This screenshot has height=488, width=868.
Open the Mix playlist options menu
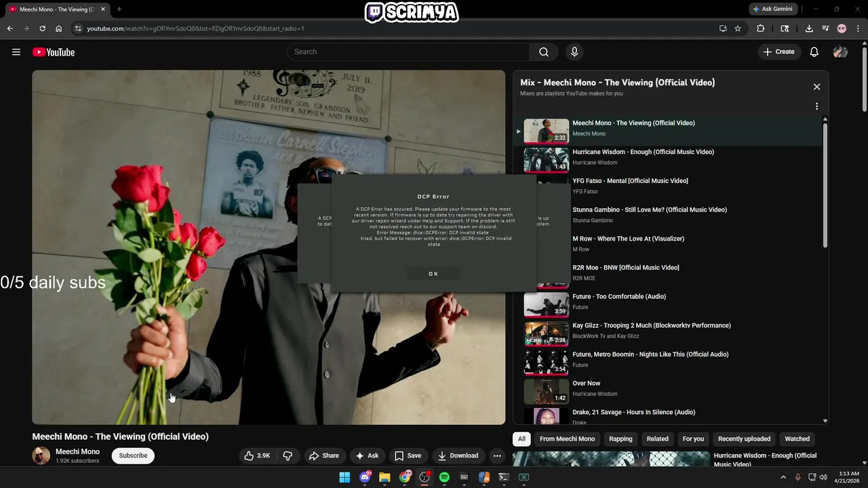816,106
